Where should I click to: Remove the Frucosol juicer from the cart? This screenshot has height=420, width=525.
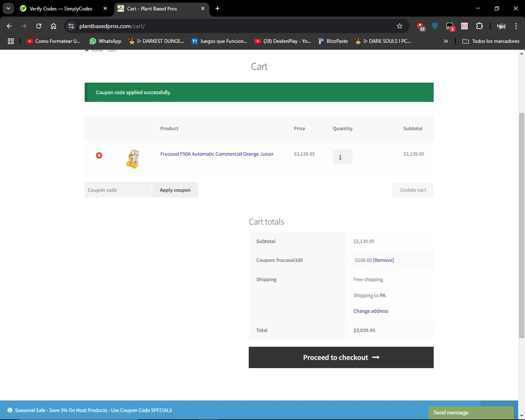pyautogui.click(x=99, y=155)
